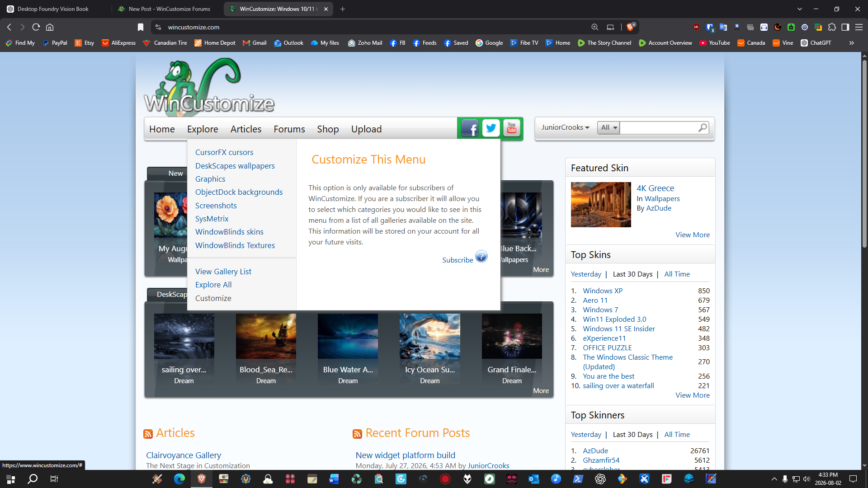Open the 4K Greece featured skin link
The height and width of the screenshot is (488, 868).
(655, 188)
